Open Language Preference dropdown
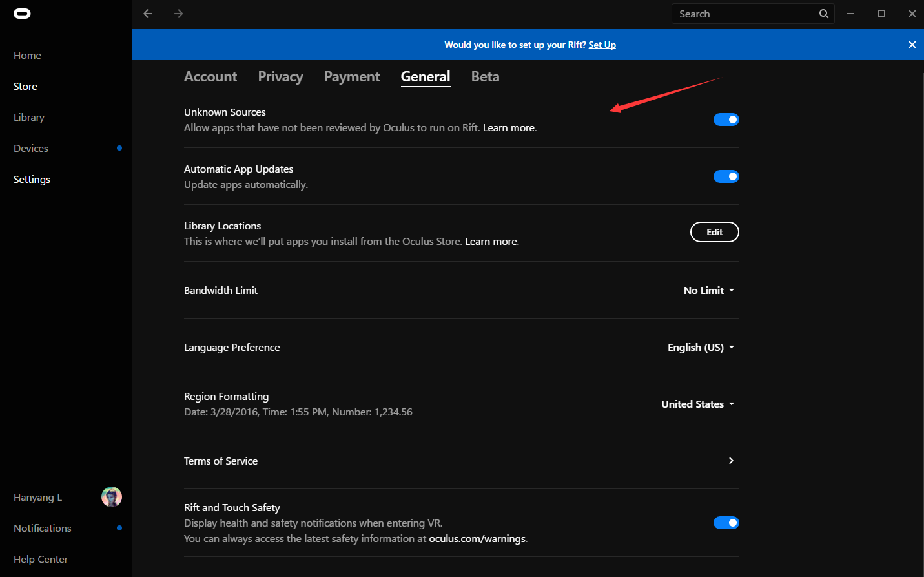924x577 pixels. point(701,348)
